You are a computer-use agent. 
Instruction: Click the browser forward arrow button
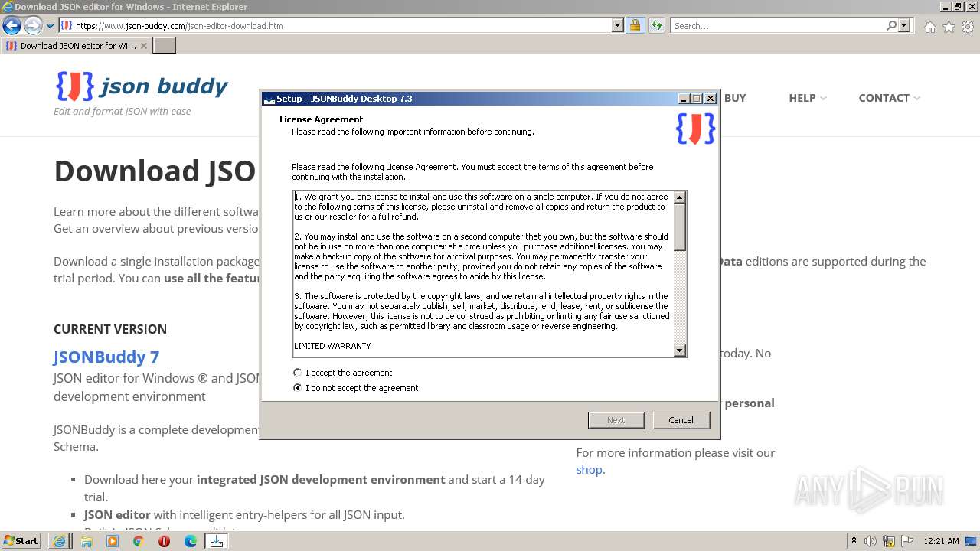point(33,26)
